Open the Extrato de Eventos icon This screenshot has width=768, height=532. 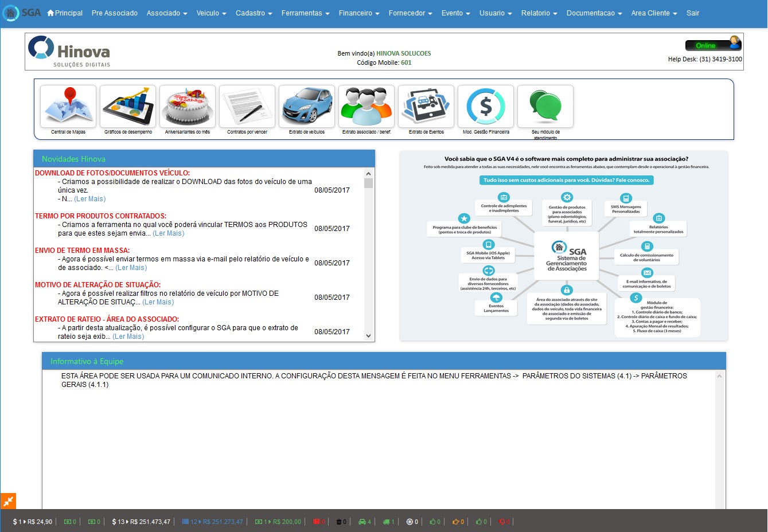[426, 107]
